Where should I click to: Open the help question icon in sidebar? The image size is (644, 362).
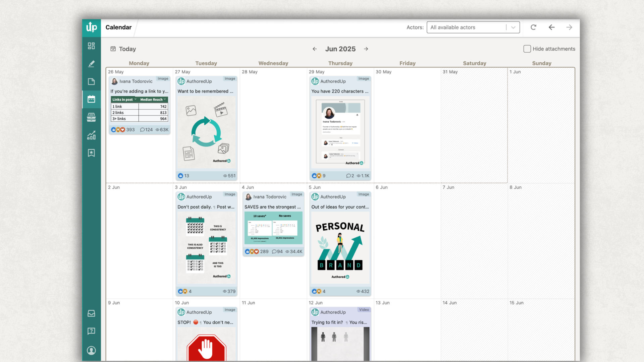pyautogui.click(x=91, y=331)
